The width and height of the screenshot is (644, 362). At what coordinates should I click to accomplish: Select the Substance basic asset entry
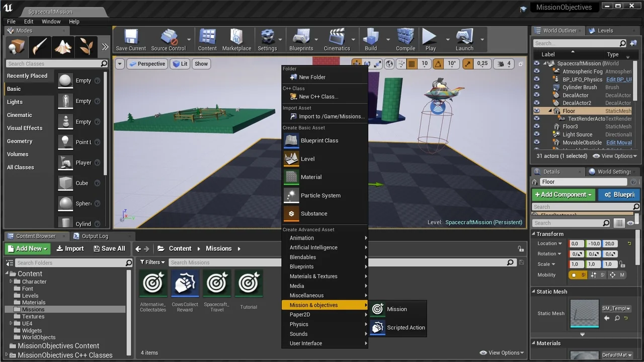313,214
